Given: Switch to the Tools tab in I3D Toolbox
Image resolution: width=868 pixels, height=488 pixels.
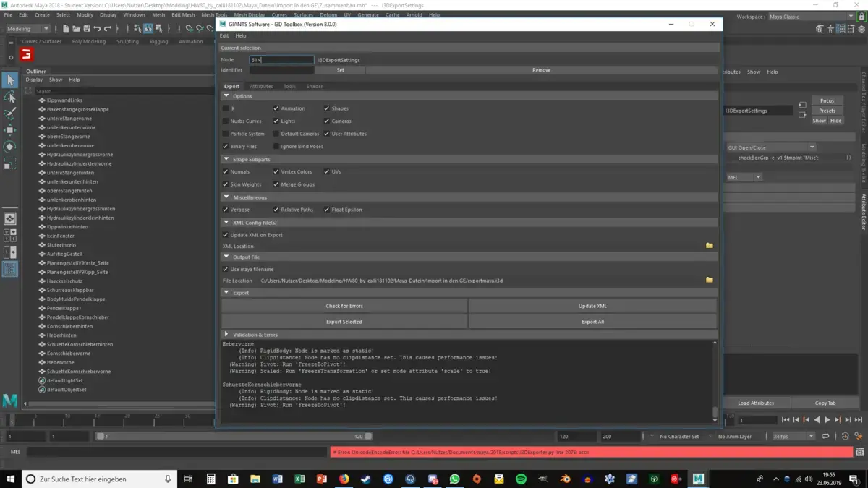Looking at the screenshot, I should point(289,86).
